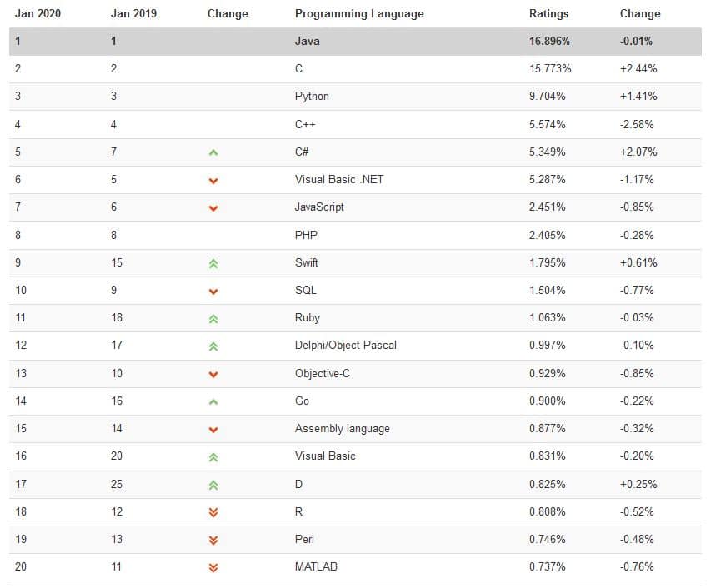
Task: Click the Programming Language column header
Action: tap(359, 13)
